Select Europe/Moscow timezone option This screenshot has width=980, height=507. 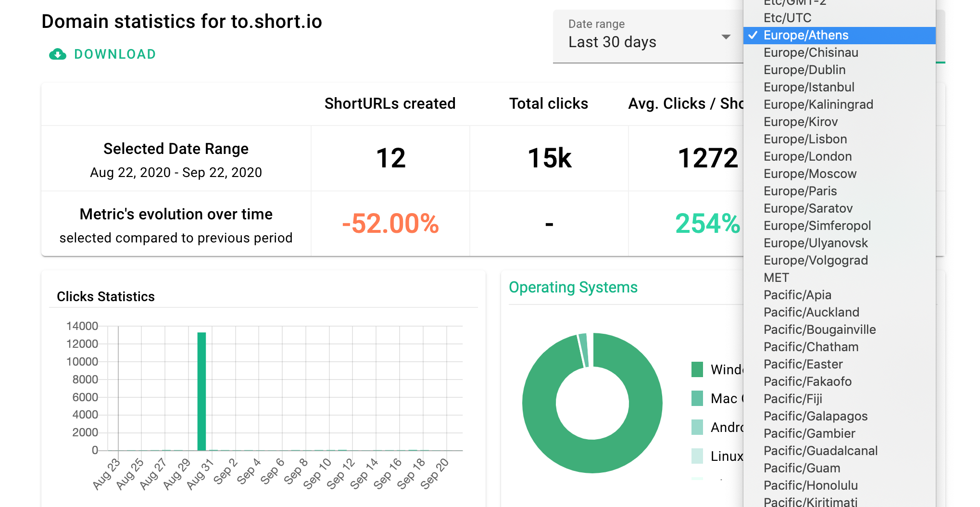pos(810,174)
